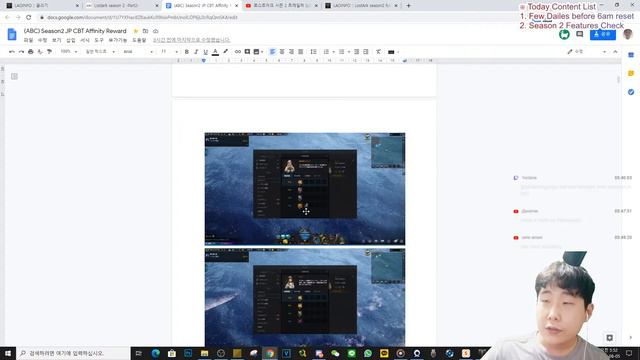Viewport: 640px width, 360px height.
Task: Open the Insert menu (삽입)
Action: [x=71, y=40]
